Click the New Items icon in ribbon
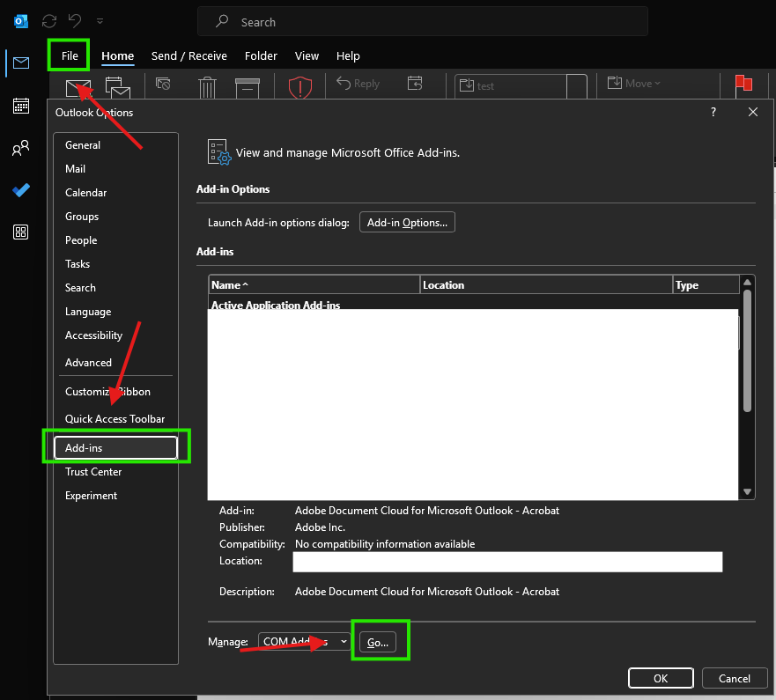The height and width of the screenshot is (700, 776). click(x=118, y=87)
